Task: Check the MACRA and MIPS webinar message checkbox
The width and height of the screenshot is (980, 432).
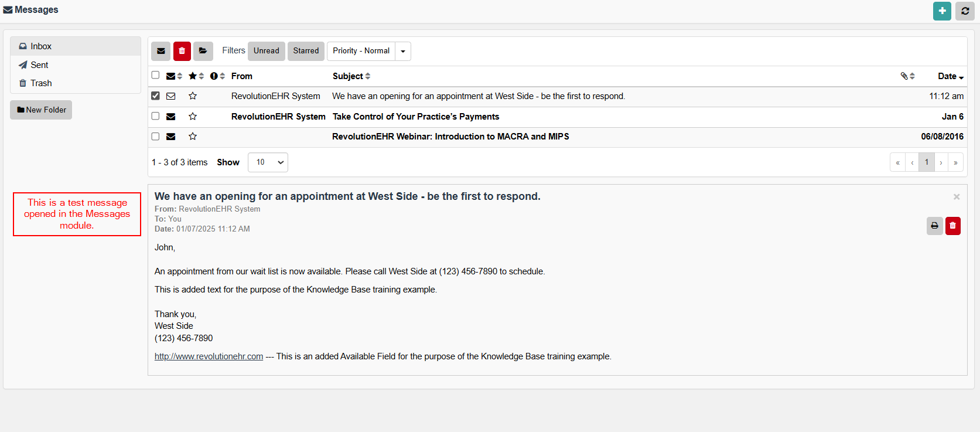Action: pyautogui.click(x=155, y=137)
